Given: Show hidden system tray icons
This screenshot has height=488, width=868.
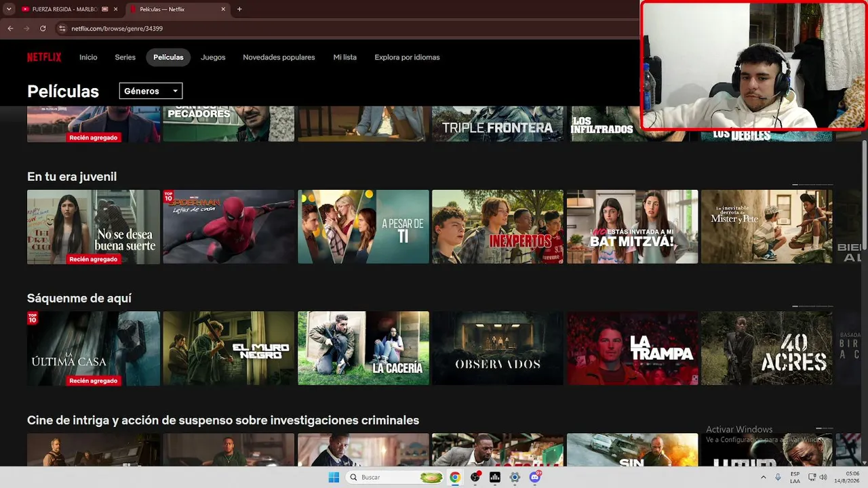Looking at the screenshot, I should point(764,477).
